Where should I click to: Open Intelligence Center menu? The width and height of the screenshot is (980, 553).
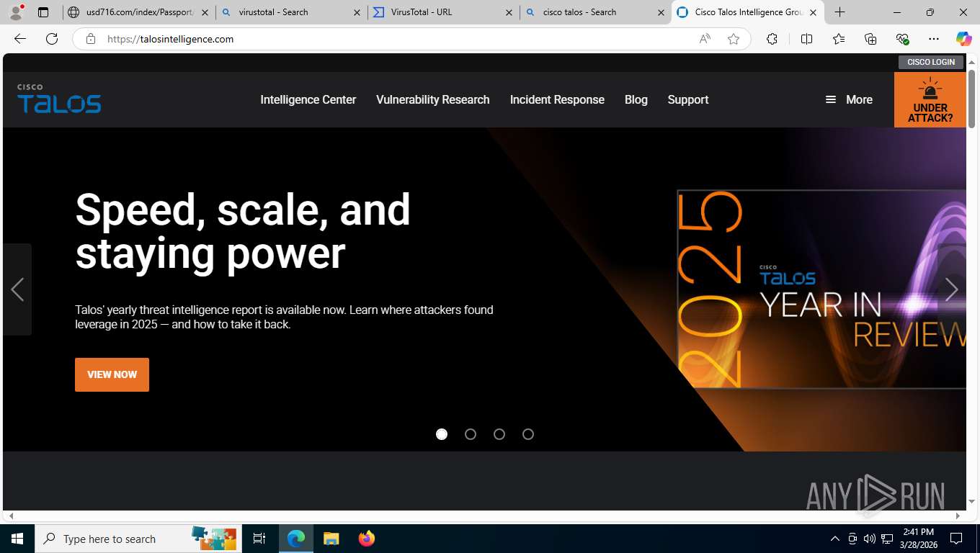(x=308, y=99)
